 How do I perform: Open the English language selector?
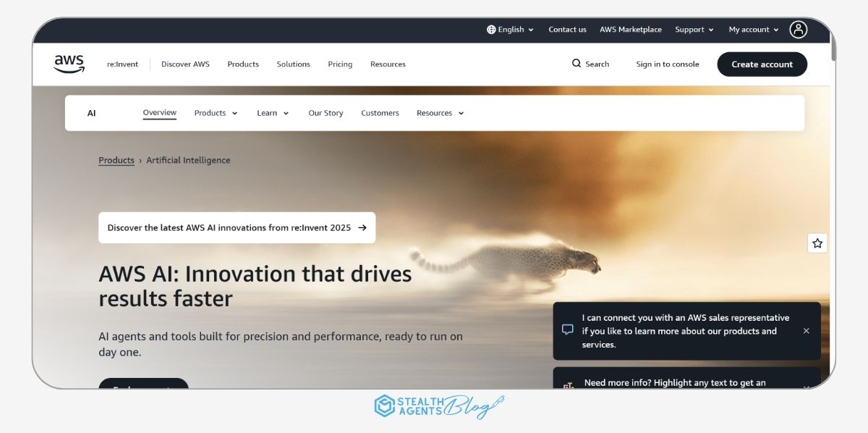[x=510, y=29]
